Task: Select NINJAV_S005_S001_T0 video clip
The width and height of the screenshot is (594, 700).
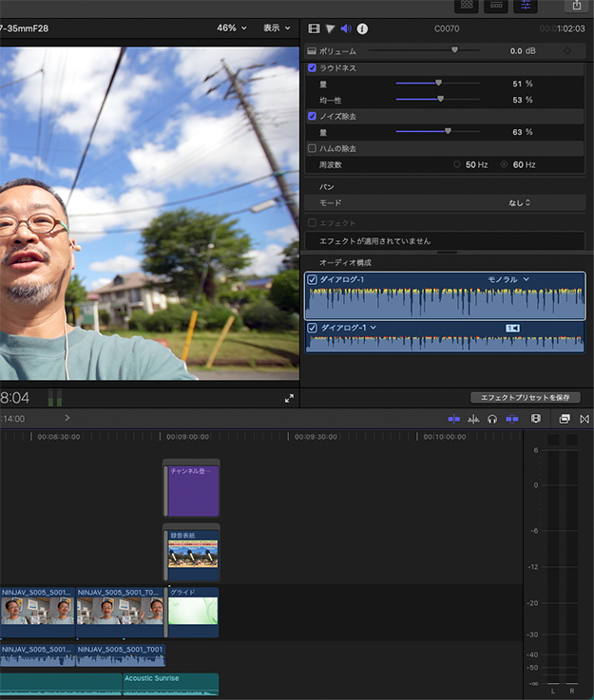Action: coord(120,612)
